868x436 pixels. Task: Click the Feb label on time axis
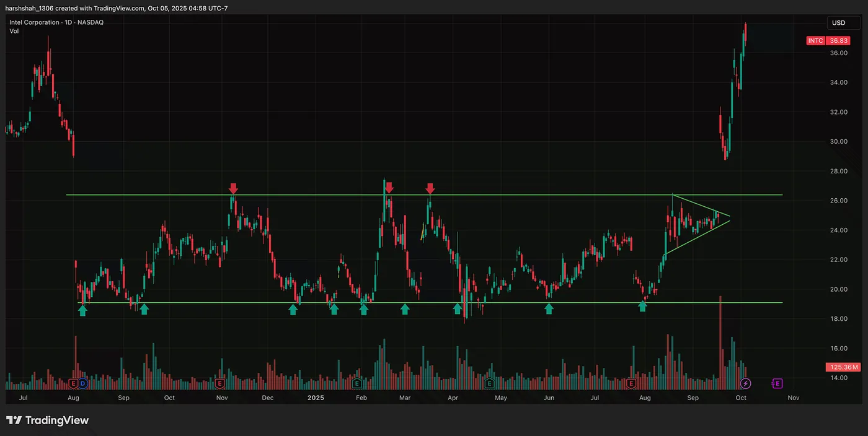(361, 398)
